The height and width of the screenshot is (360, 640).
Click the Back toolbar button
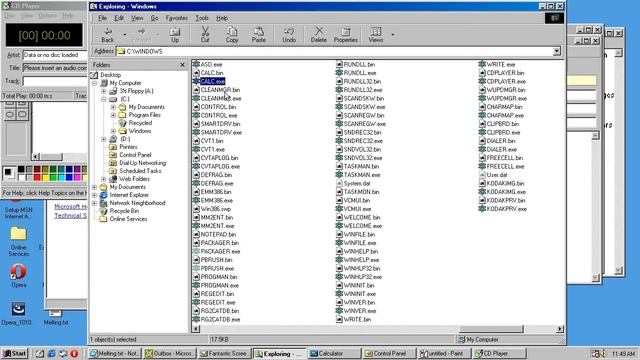(x=108, y=35)
